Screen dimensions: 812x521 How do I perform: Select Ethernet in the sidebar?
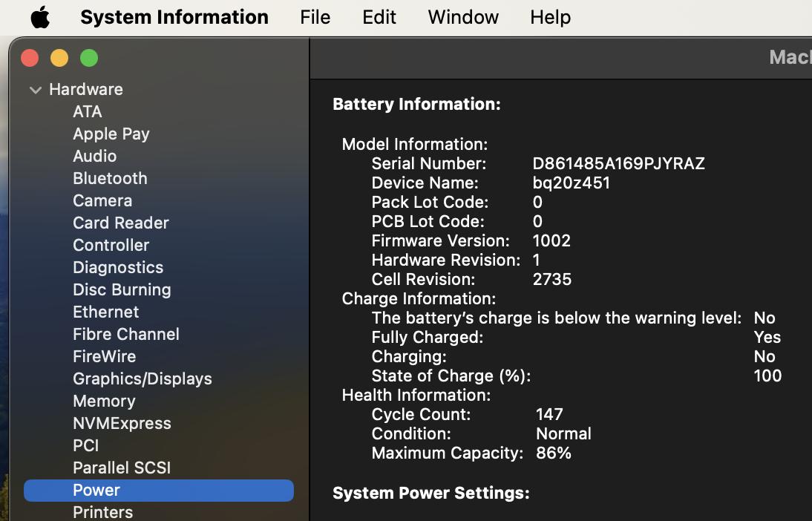[x=106, y=312]
